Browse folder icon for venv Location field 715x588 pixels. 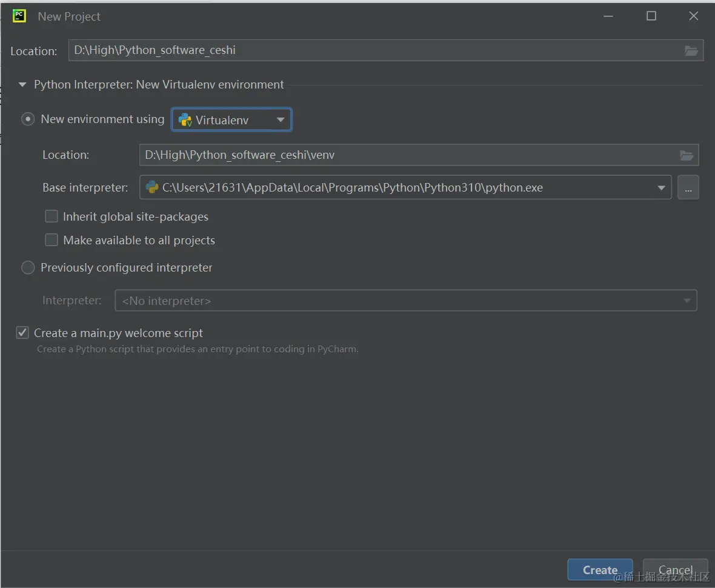(x=687, y=155)
